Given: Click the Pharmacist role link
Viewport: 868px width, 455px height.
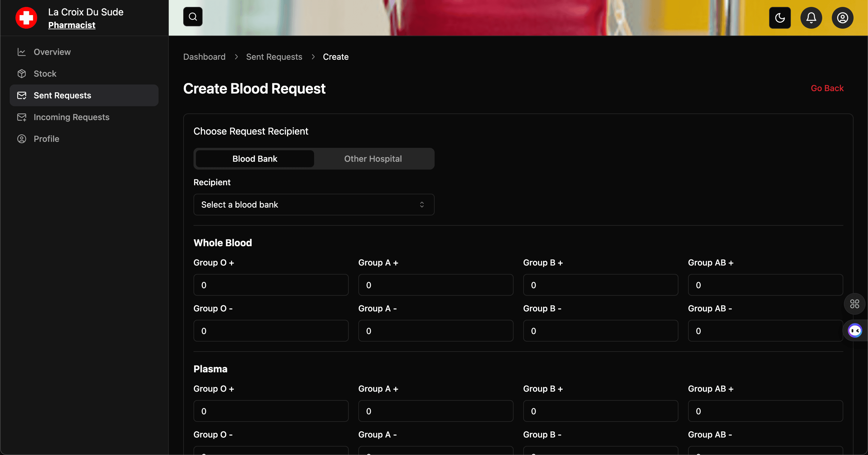Looking at the screenshot, I should point(71,25).
